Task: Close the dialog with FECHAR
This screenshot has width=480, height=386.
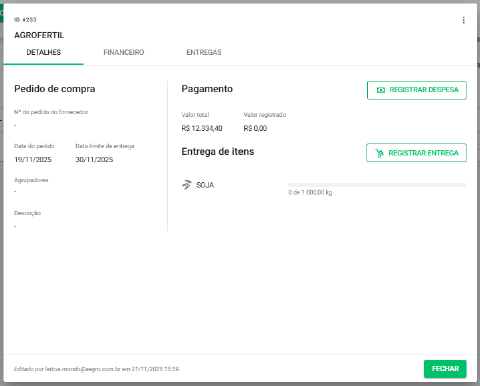Action: tap(445, 369)
